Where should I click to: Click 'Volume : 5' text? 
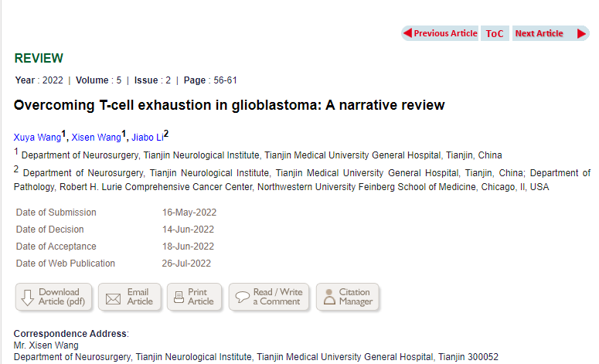point(99,80)
